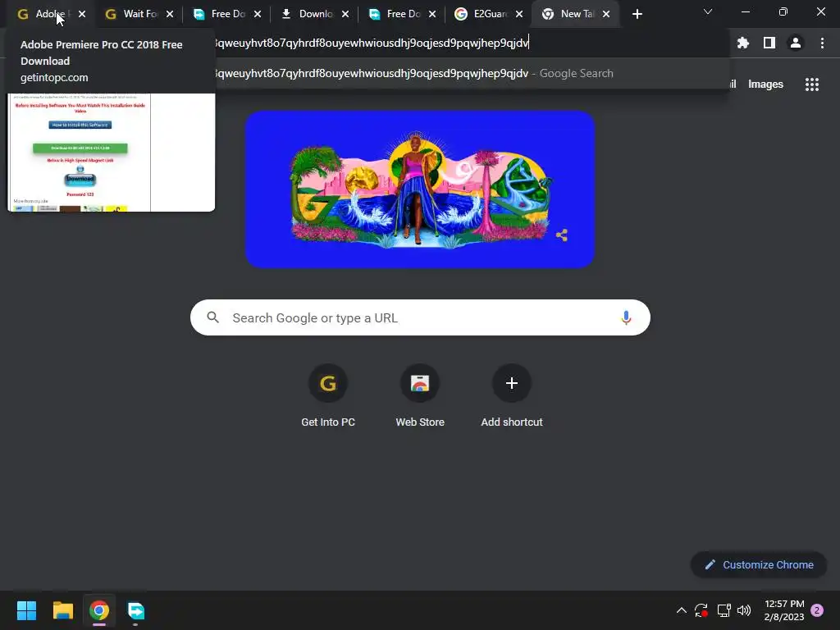840x630 pixels.
Task: Click the Customize Chrome button
Action: [759, 564]
